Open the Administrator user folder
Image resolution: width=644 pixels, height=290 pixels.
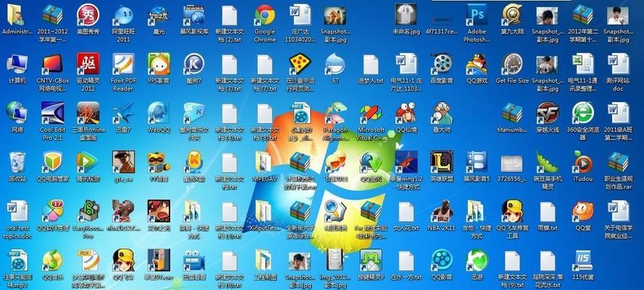17,16
